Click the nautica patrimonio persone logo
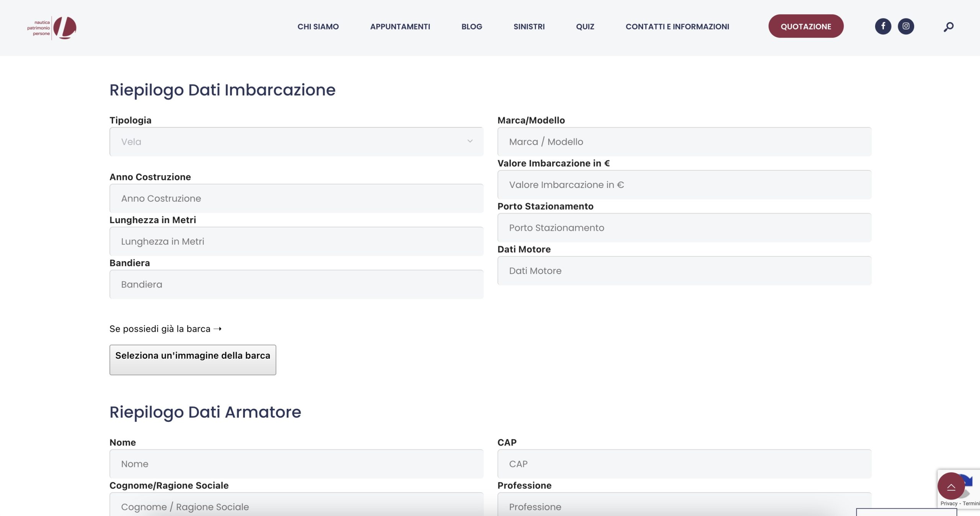Viewport: 980px width, 516px height. 52,28
